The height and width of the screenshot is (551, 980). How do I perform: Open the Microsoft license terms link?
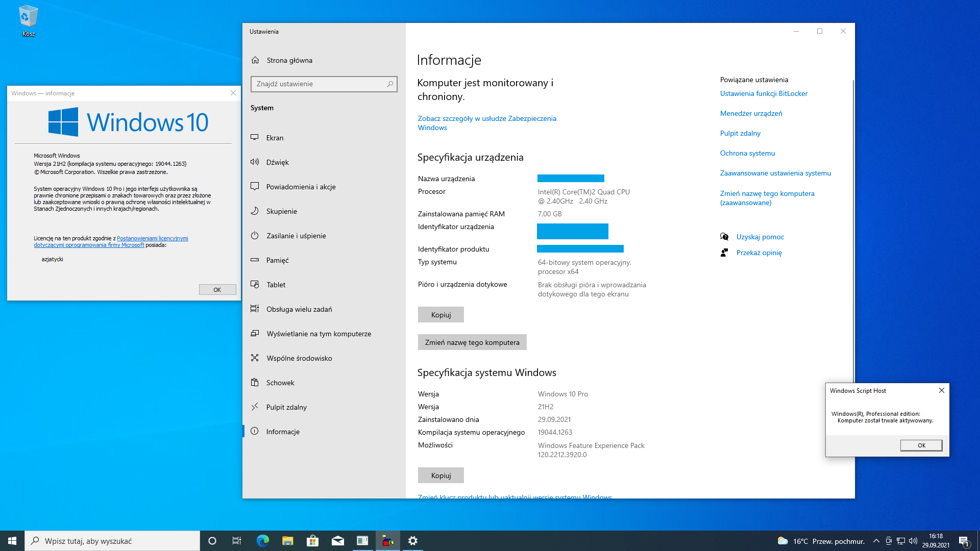(x=111, y=242)
